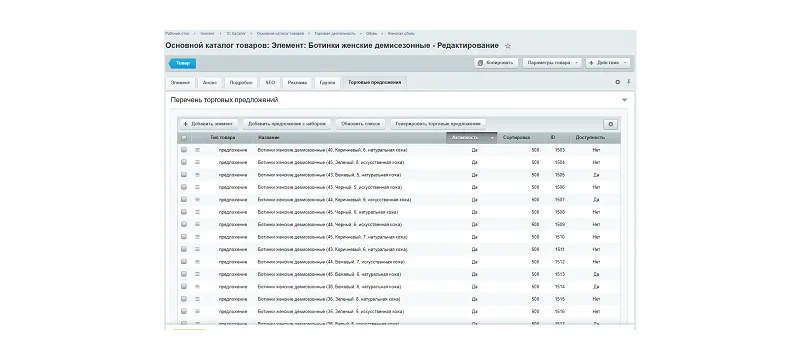Click offer name in row ID 1504
Viewport: 800px width, 360px height.
click(x=331, y=162)
